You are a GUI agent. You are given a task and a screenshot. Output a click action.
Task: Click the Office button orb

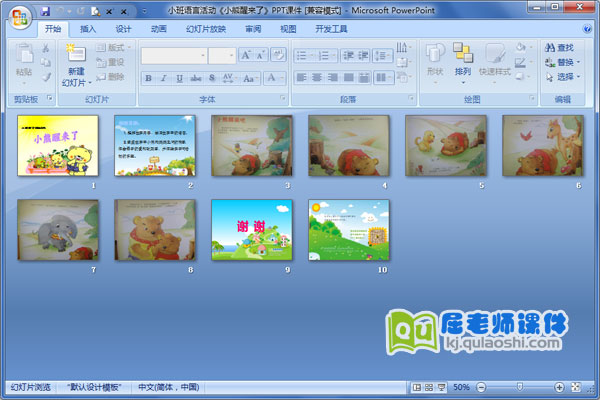[20, 18]
